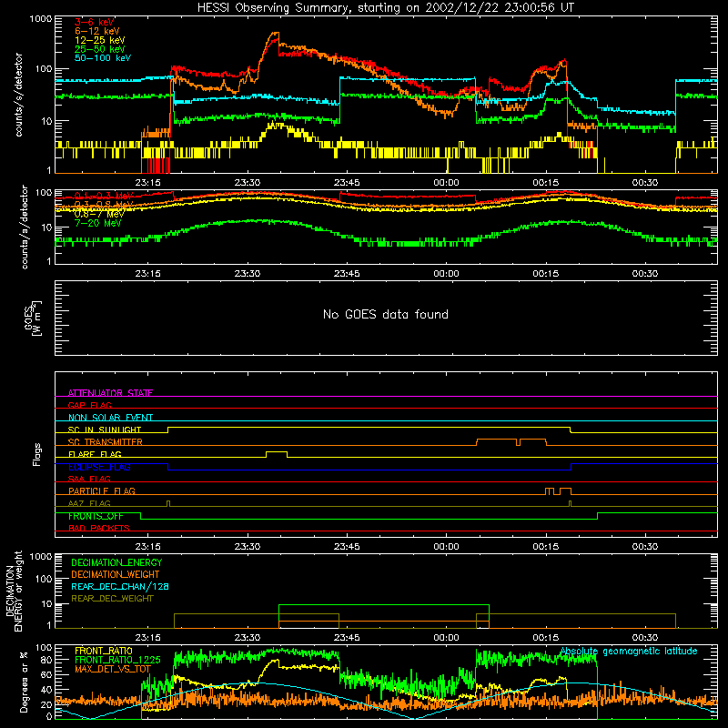The image size is (728, 728).
Task: Click the 'Absolute geomagnetic latitude' label
Action: [629, 651]
